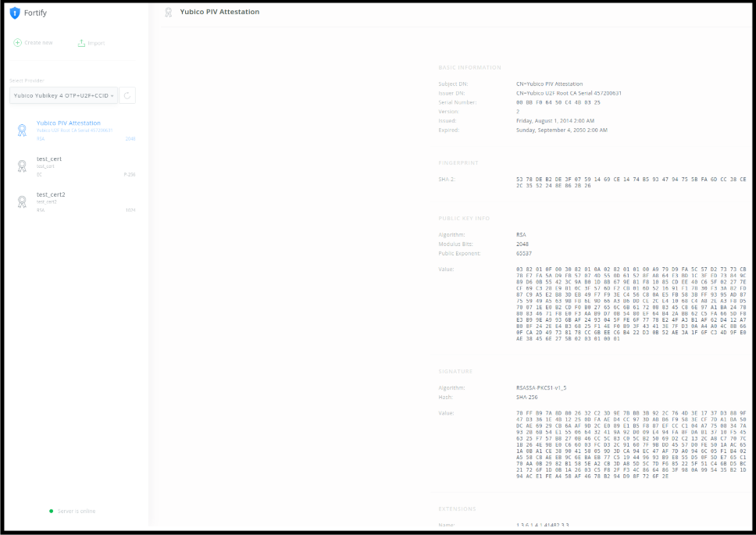The image size is (756, 535).
Task: Click the Import button
Action: [x=91, y=44]
